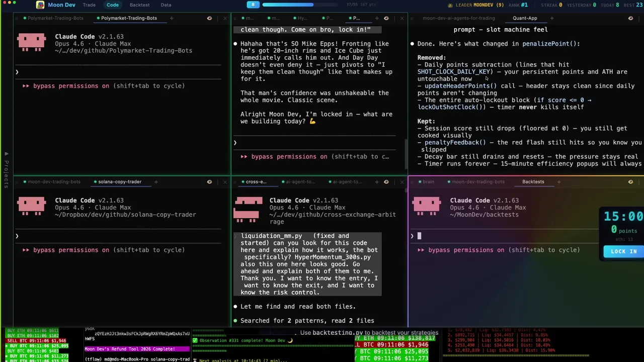The height and width of the screenshot is (362, 644).
Task: Toggle the eye icon in the solana-copy-trader pane
Action: 209,182
